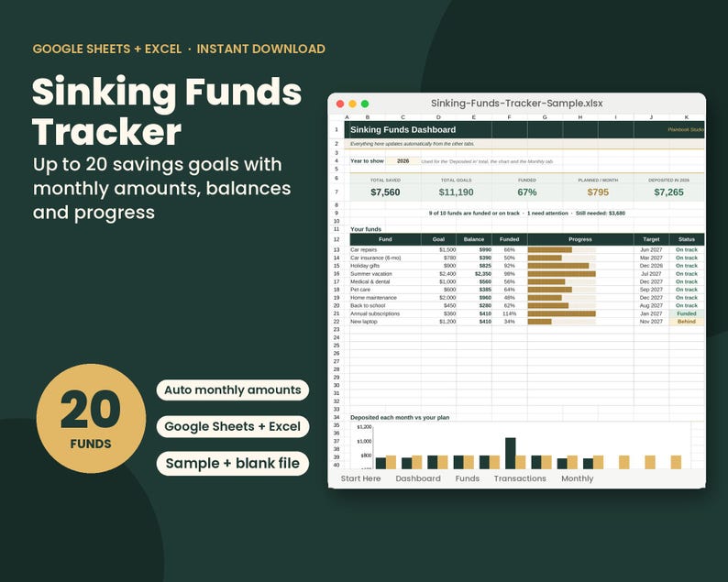Click the 114% funded cell
Viewport: 728px width, 582px height.
click(x=509, y=313)
